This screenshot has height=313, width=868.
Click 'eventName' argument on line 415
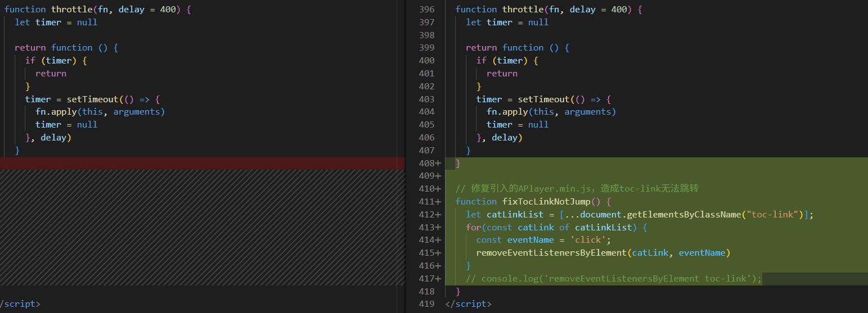click(702, 253)
